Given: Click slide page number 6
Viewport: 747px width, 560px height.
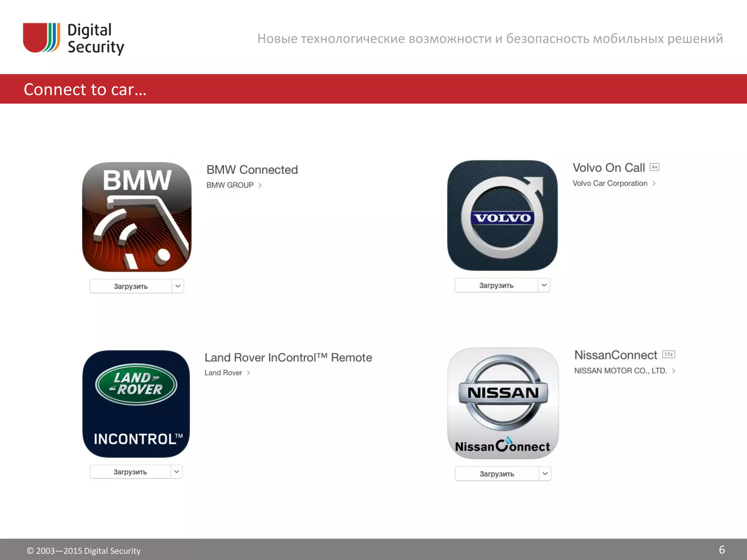Looking at the screenshot, I should coord(721,550).
